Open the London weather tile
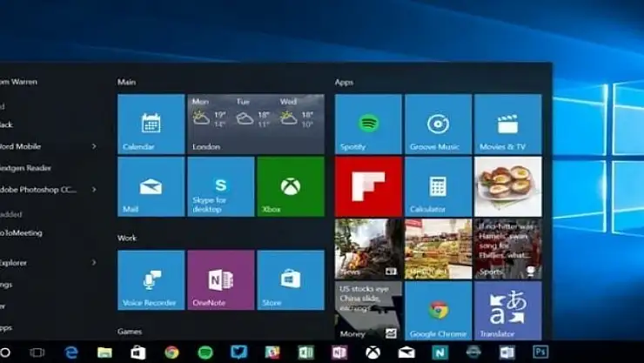The height and width of the screenshot is (363, 644). pos(256,124)
